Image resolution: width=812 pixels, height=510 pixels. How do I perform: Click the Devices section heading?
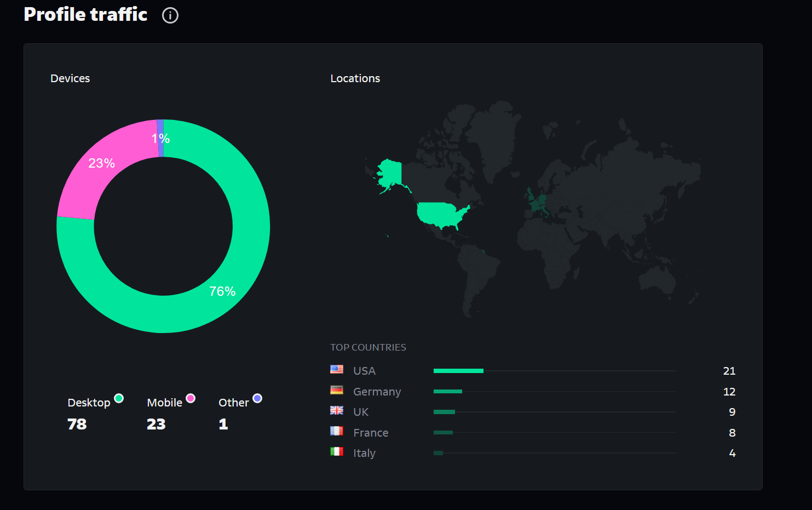(x=70, y=78)
